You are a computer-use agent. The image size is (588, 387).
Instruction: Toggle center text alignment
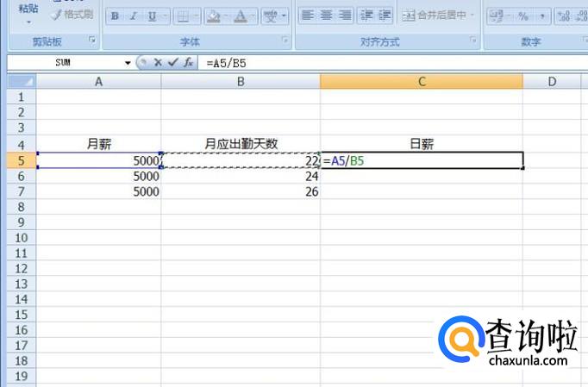tap(326, 16)
